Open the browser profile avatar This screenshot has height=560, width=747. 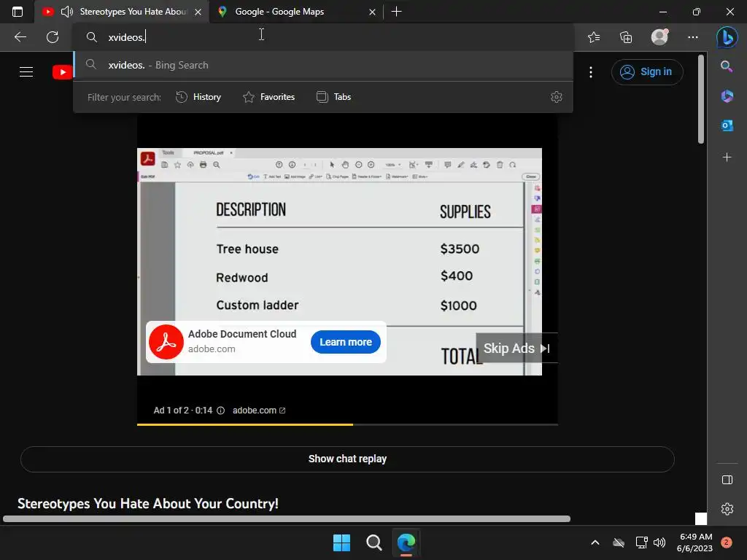click(x=659, y=36)
